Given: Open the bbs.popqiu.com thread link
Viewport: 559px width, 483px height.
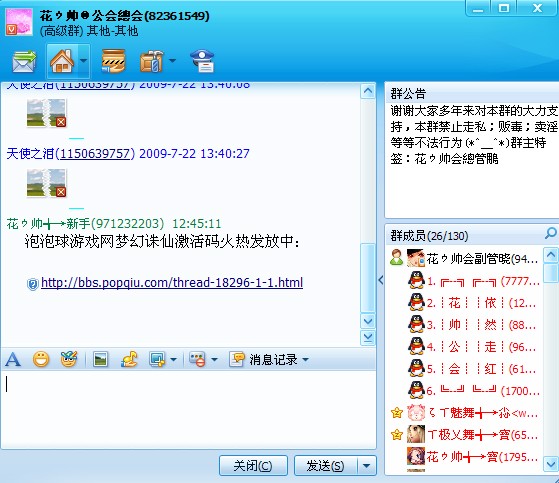Looking at the screenshot, I should (172, 283).
